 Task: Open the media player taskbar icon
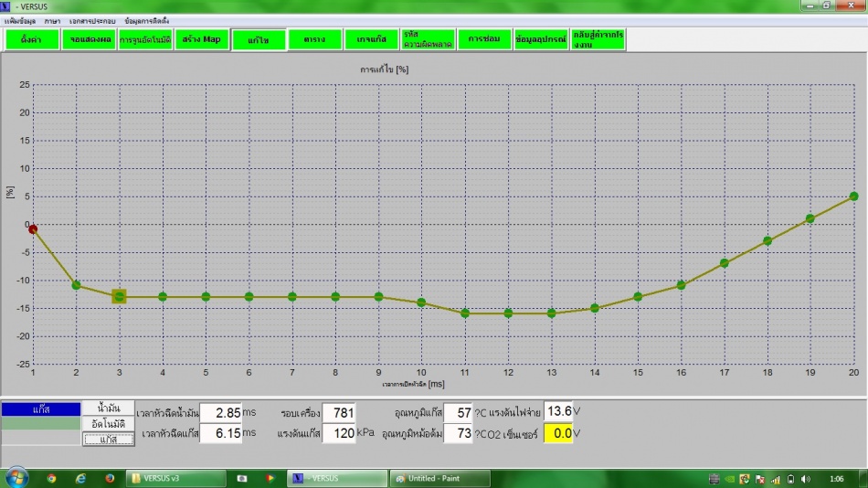[x=270, y=479]
